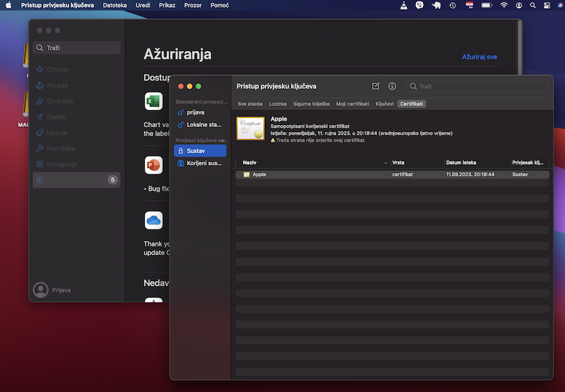Click the 11.09.2023. 20:18:44 expiry cell
This screenshot has height=392, width=565.
pos(470,174)
